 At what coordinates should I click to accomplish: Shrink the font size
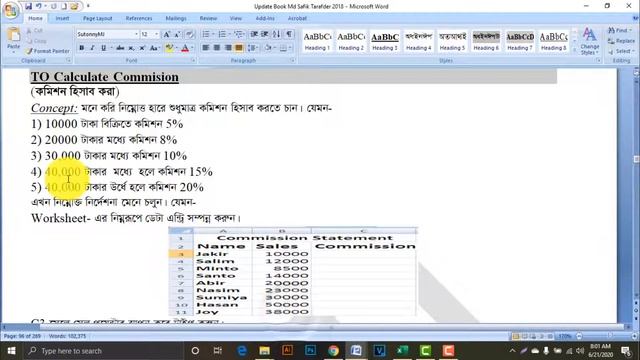(177, 35)
